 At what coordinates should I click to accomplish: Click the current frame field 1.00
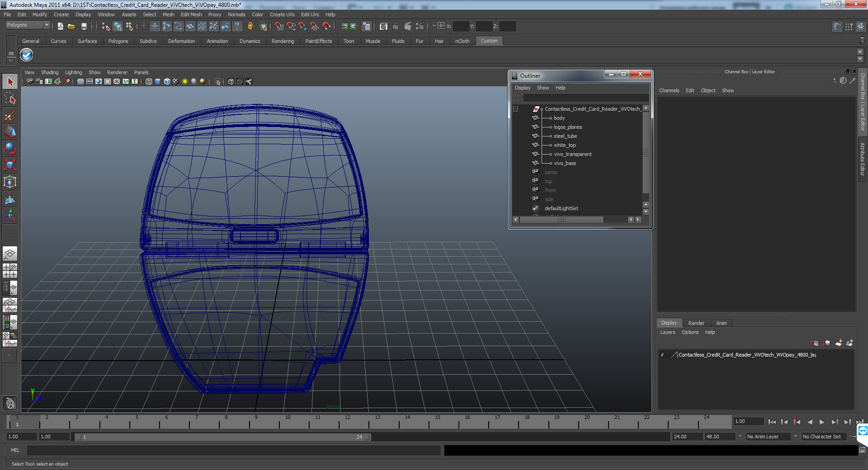click(748, 422)
